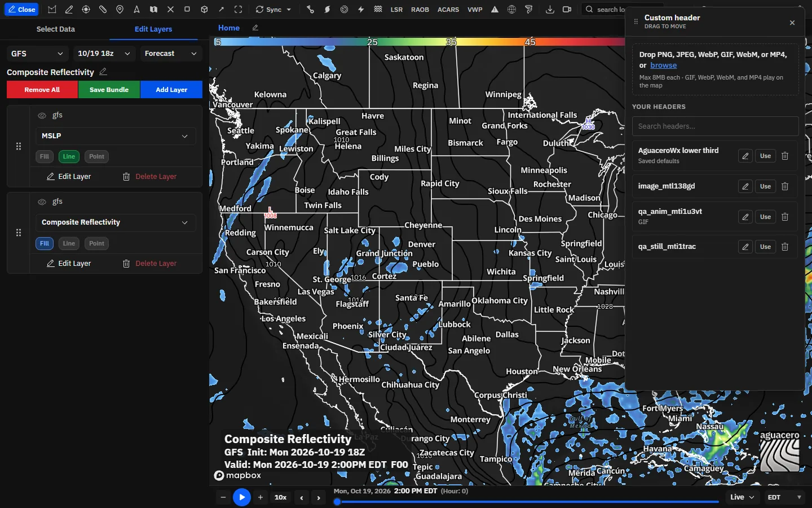This screenshot has height=508, width=812.
Task: Delete the image_mtl138gd header via trash icon
Action: coord(784,186)
